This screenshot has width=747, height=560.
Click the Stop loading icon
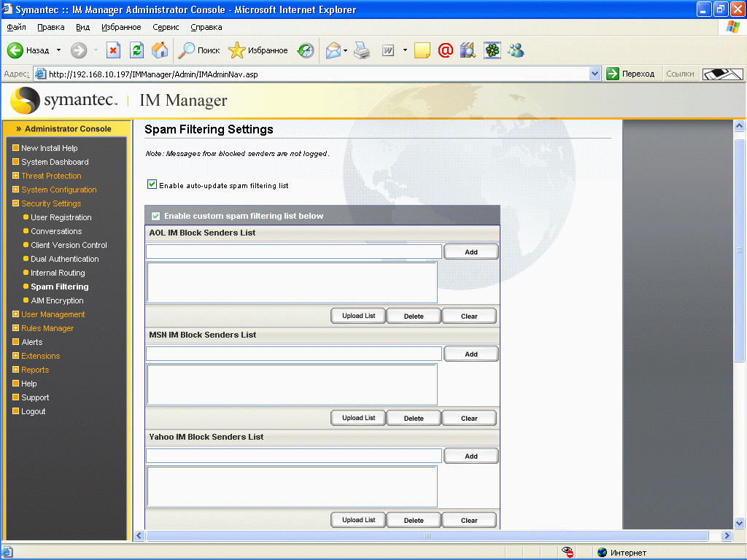113,50
